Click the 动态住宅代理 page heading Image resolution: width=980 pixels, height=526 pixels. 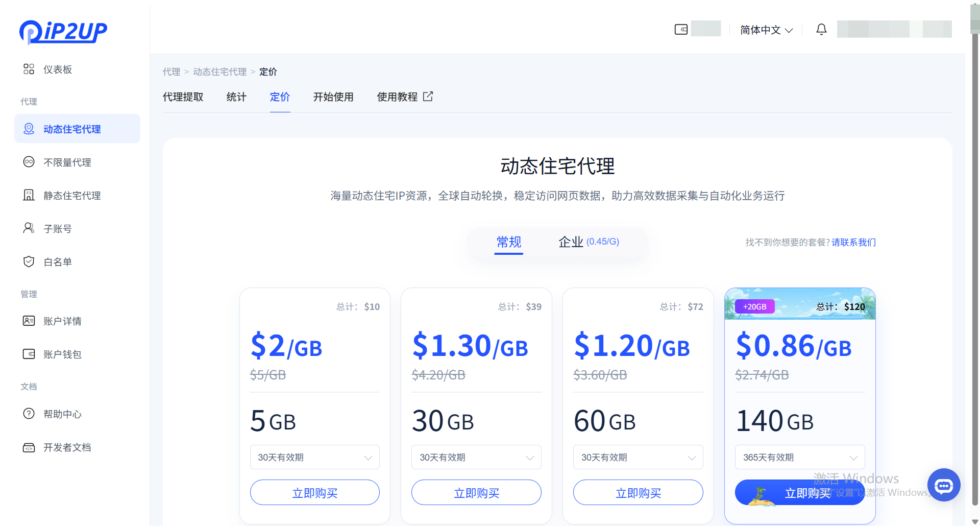(557, 166)
